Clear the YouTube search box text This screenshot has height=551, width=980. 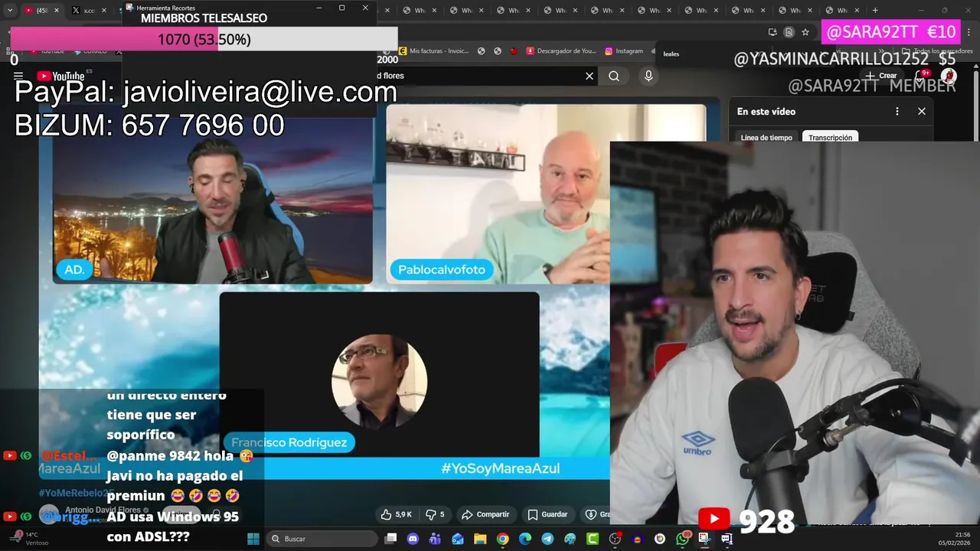click(x=590, y=76)
